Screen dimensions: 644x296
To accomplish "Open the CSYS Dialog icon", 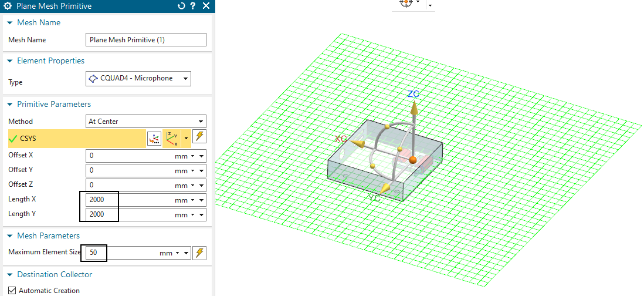I will (x=154, y=138).
